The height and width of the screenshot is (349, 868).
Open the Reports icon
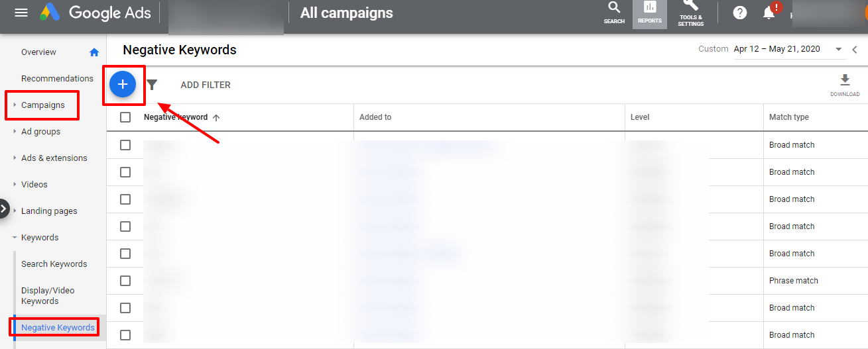click(x=650, y=13)
